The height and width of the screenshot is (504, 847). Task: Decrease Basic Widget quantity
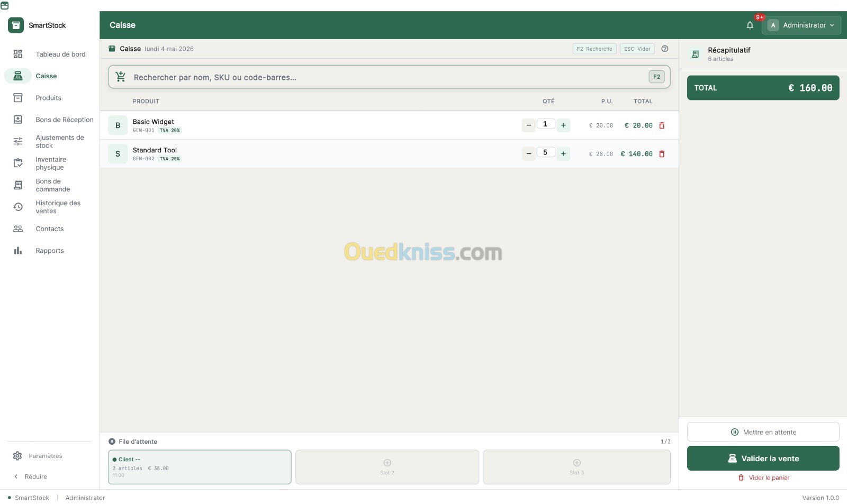[528, 125]
